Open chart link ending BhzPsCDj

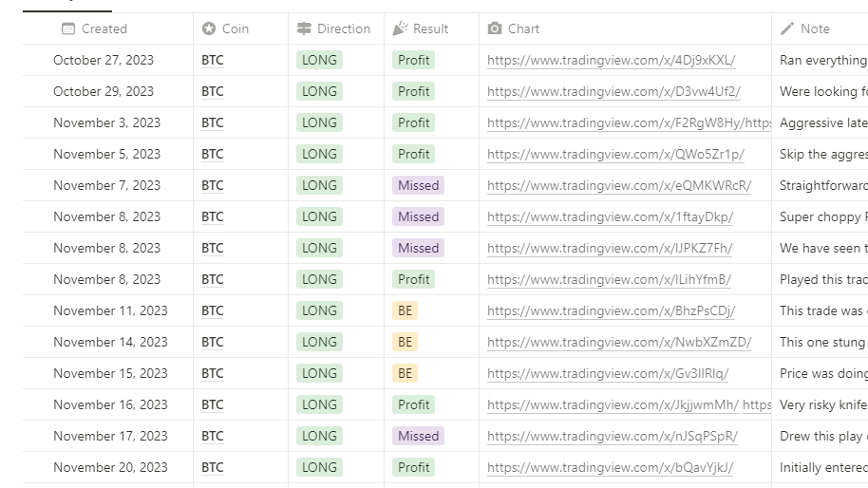coord(612,311)
